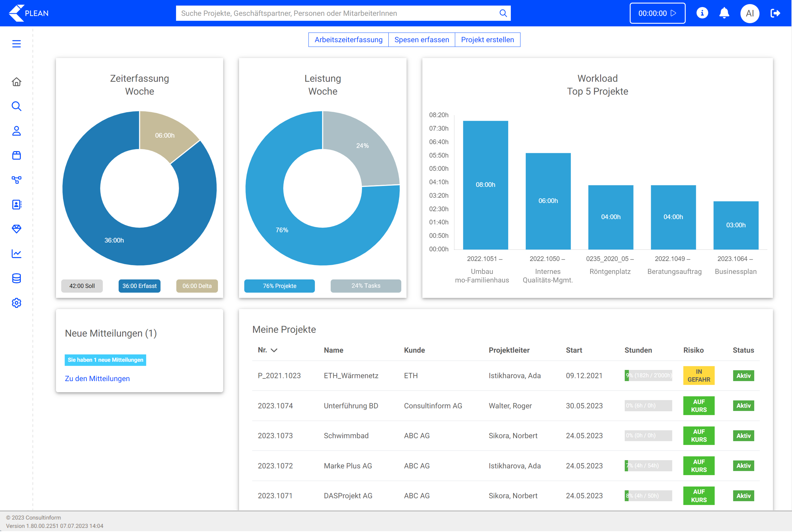Viewport: 792px width, 532px height.
Task: Select Arbeitszeiterfassung tab
Action: click(x=348, y=40)
